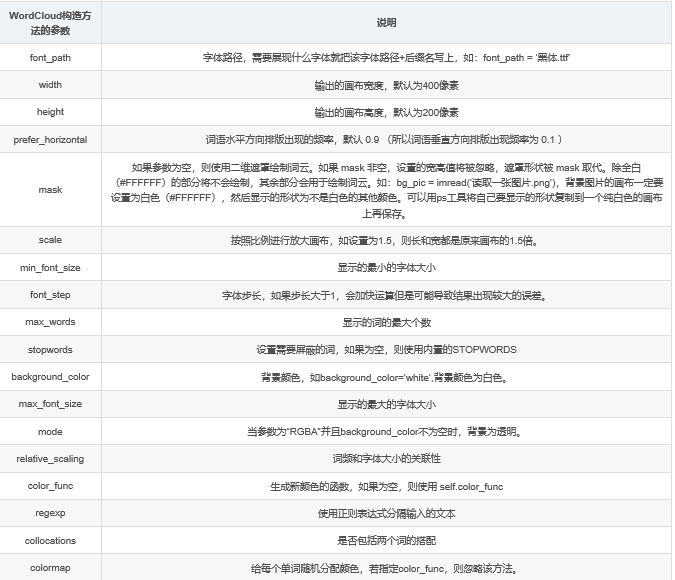Select the 'max_font_size' parameter cell
The width and height of the screenshot is (675, 580).
click(x=50, y=404)
